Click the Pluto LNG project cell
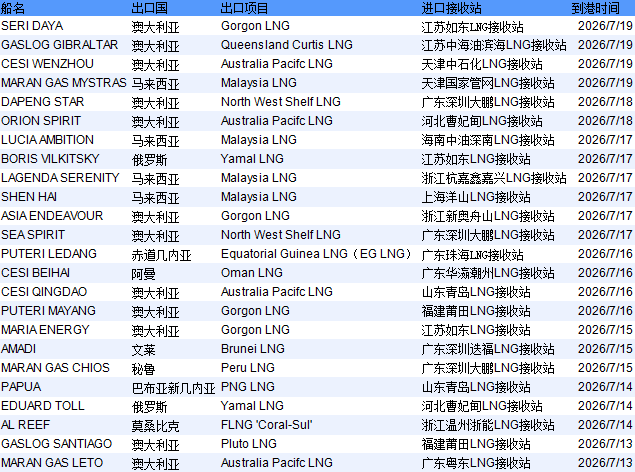This screenshot has width=635, height=472. point(249,444)
